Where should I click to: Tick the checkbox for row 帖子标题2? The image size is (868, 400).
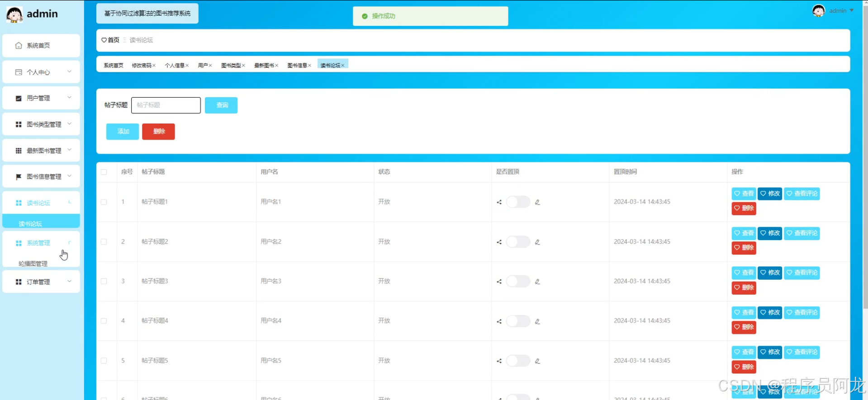(104, 242)
